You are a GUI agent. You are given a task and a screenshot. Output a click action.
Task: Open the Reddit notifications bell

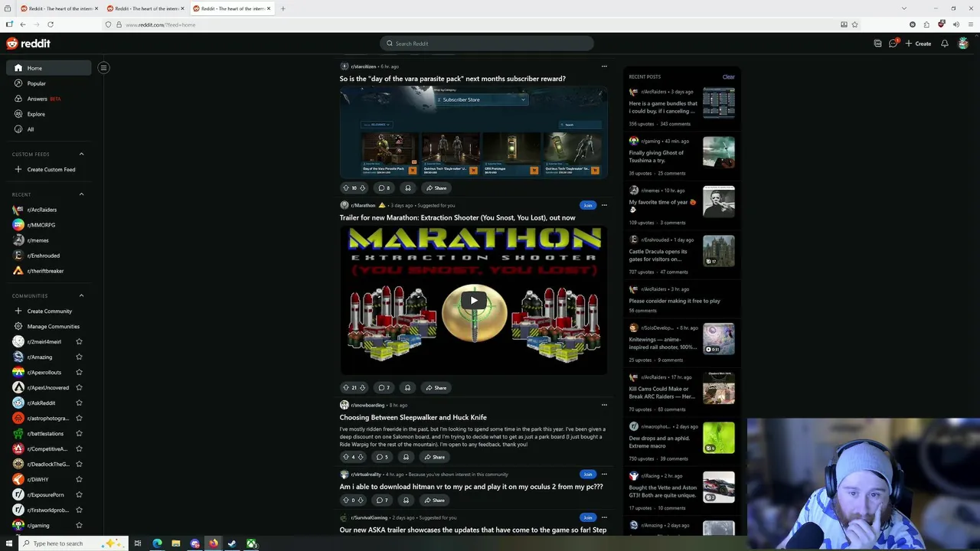tap(945, 44)
